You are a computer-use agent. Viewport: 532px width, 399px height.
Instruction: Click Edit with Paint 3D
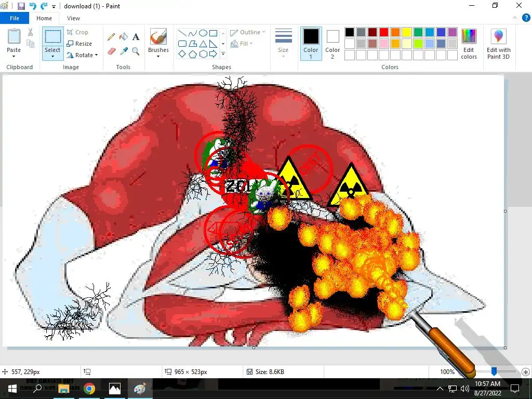pos(498,44)
